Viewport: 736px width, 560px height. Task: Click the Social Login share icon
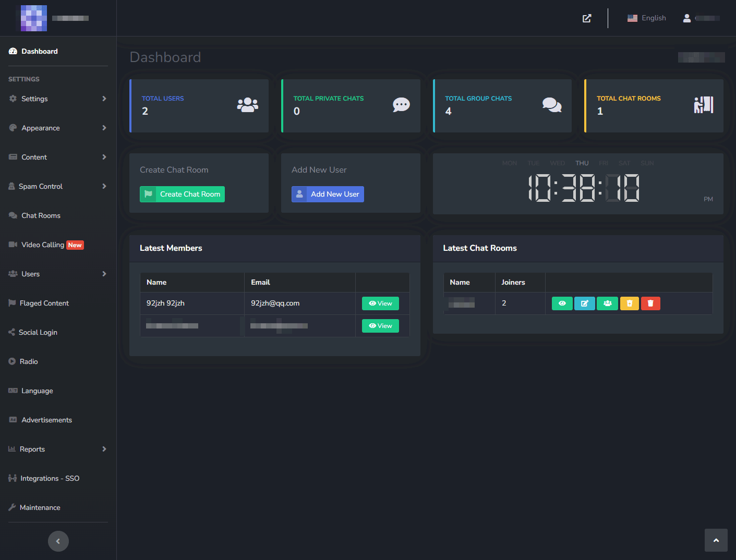pyautogui.click(x=11, y=332)
